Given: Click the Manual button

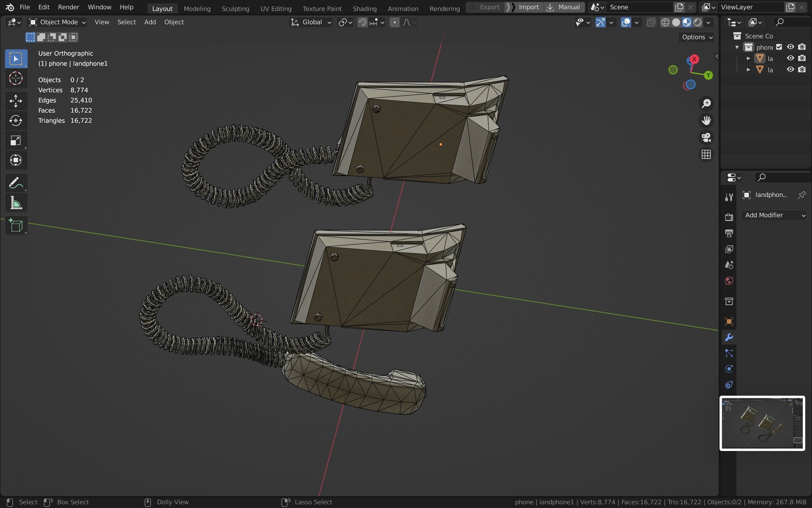Looking at the screenshot, I should (x=564, y=7).
